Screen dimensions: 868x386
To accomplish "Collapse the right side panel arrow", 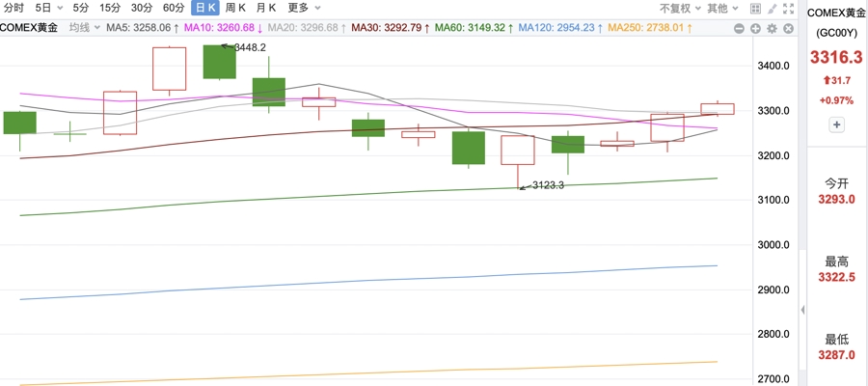I will (x=802, y=310).
